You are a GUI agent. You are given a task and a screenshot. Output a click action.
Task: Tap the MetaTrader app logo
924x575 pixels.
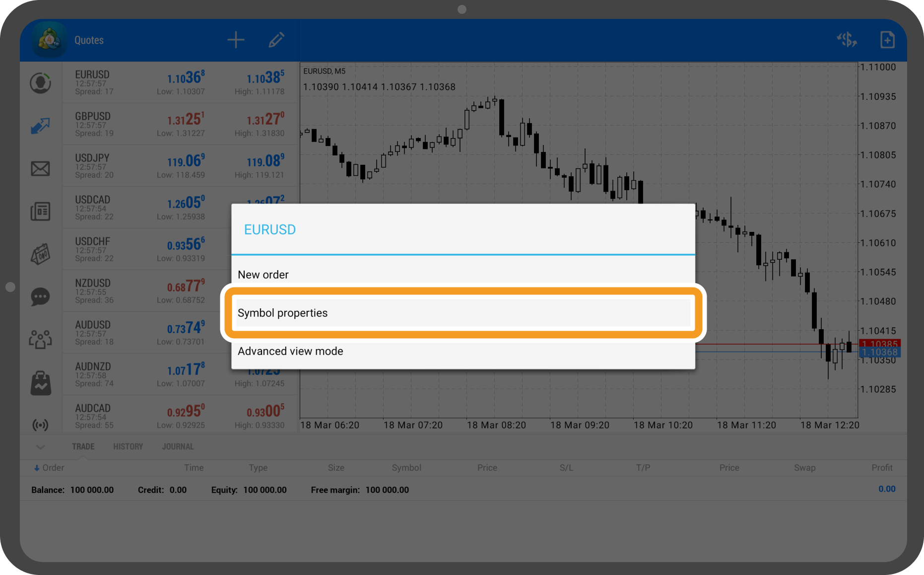(x=49, y=40)
